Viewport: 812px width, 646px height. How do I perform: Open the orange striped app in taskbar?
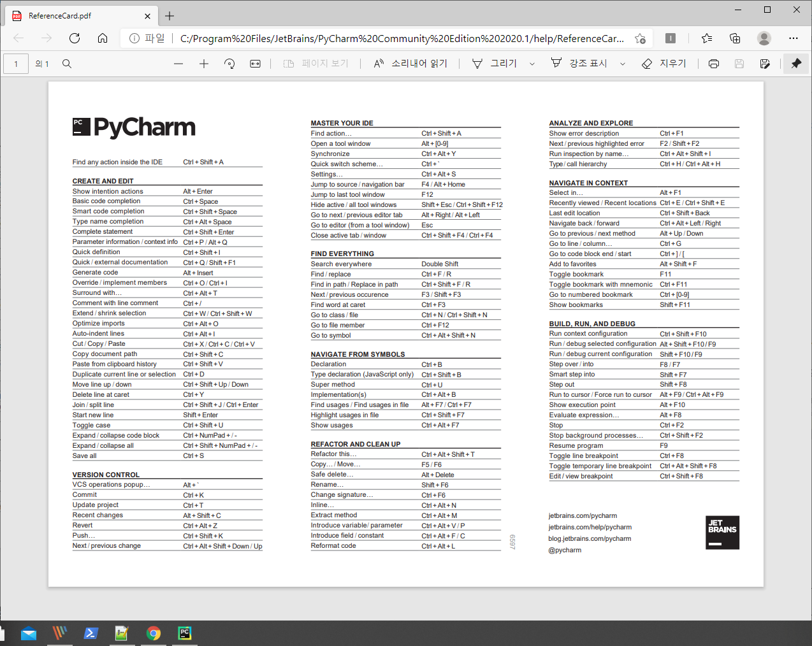(x=60, y=633)
